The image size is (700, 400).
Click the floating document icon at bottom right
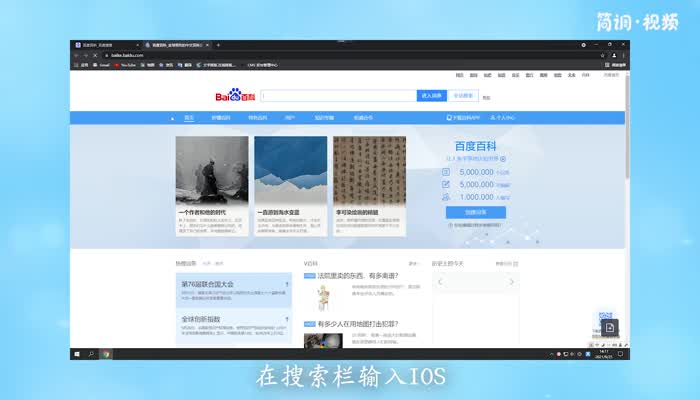pos(609,328)
